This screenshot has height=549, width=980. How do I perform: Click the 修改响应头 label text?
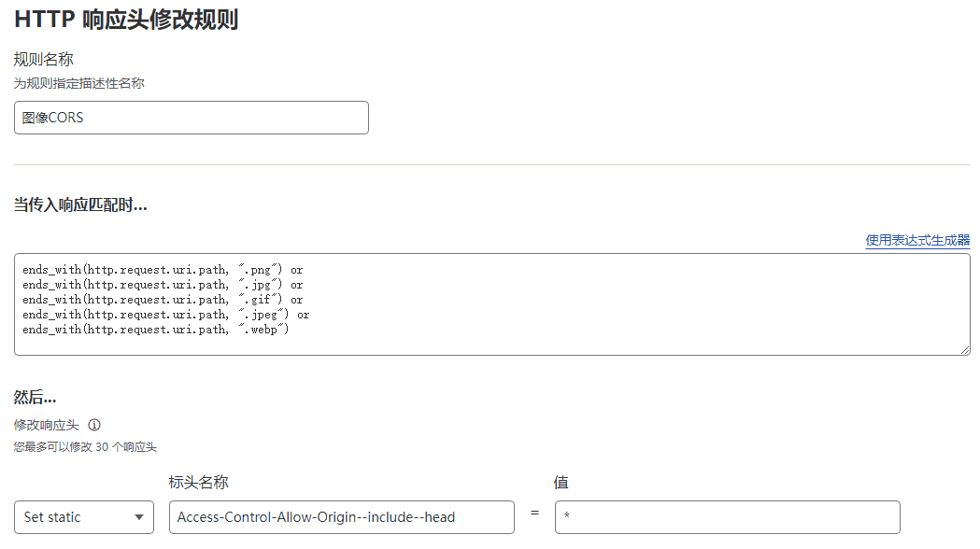[46, 425]
